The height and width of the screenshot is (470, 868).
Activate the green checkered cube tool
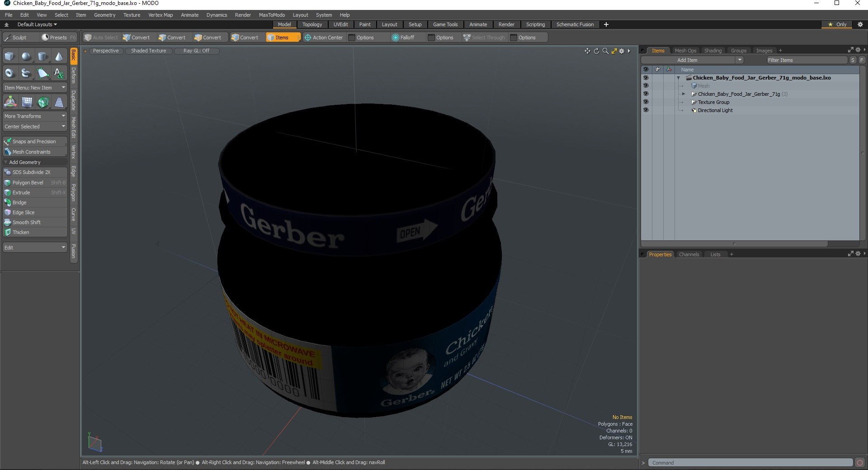(42, 103)
